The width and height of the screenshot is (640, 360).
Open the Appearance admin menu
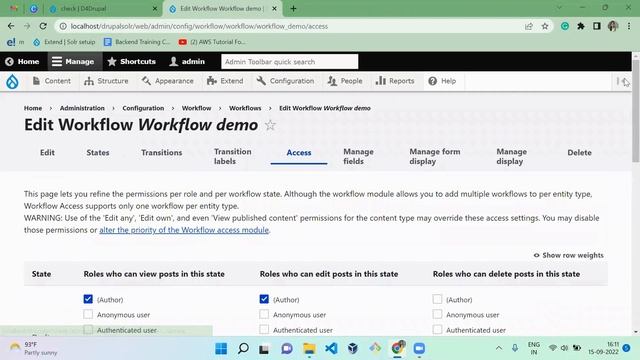(168, 81)
